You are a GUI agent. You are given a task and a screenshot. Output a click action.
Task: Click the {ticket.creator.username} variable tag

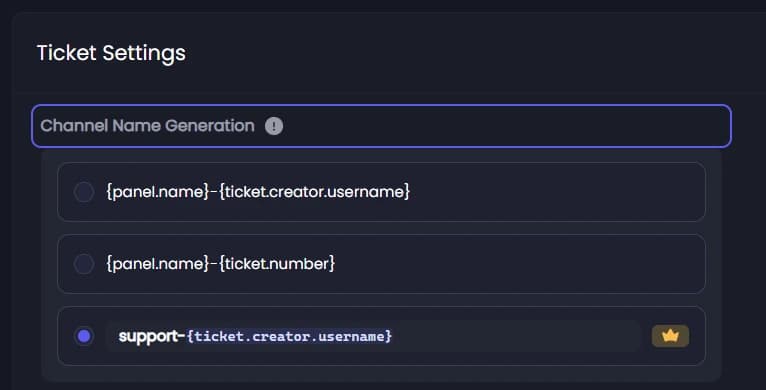(x=289, y=336)
